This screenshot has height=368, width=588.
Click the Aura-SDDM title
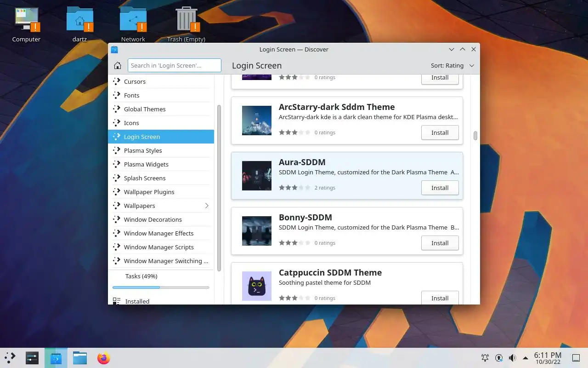(x=302, y=162)
